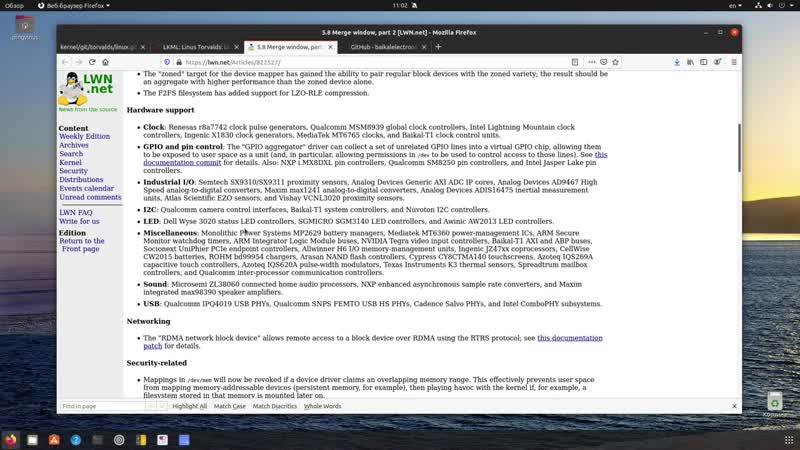The image size is (800, 450).
Task: Select the 5.8 Merge window tab
Action: (289, 47)
